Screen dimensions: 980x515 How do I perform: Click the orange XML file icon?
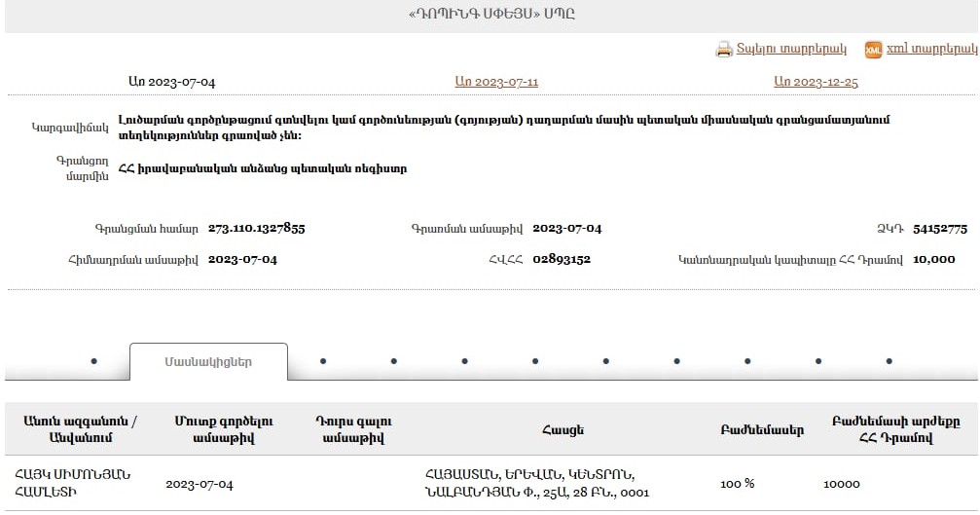tap(873, 50)
